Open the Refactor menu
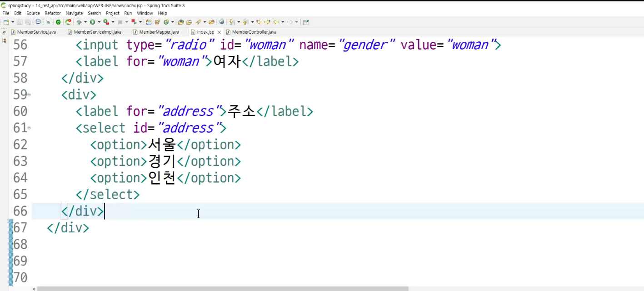This screenshot has width=644, height=291. tap(53, 13)
